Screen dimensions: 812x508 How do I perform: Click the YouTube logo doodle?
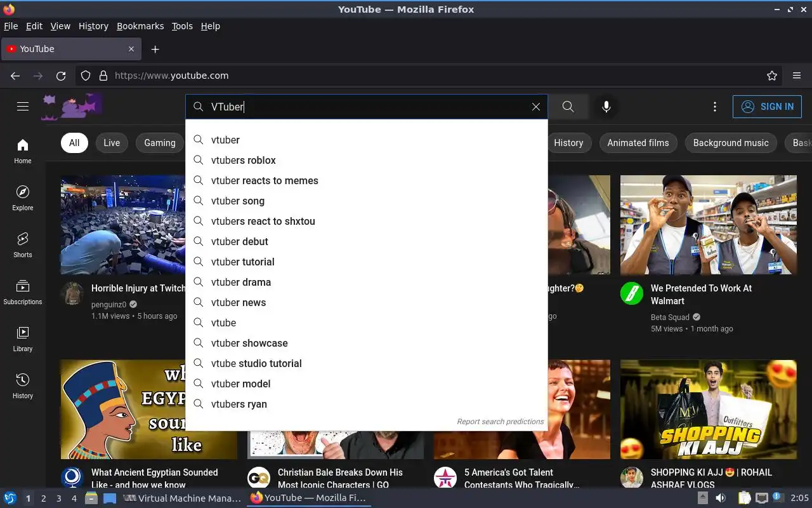(72, 107)
